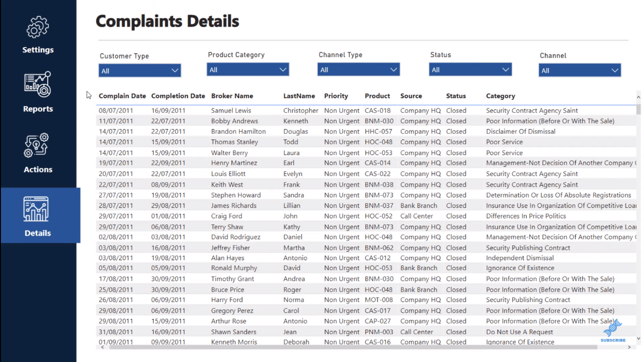This screenshot has height=362, width=644.
Task: Click the scroll right arrow of table
Action: click(x=629, y=347)
